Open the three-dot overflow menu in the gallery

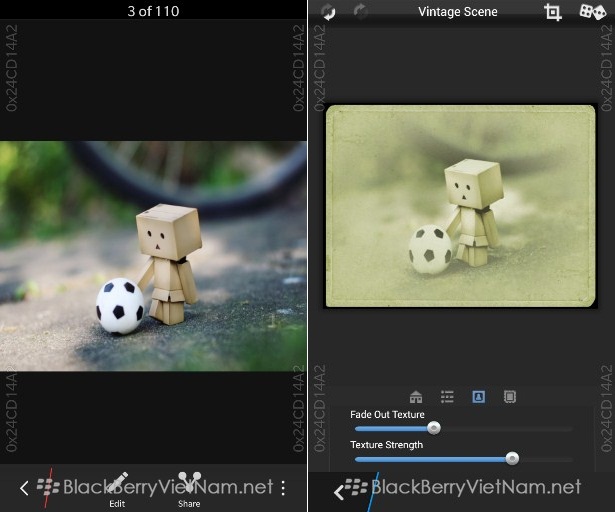point(284,488)
